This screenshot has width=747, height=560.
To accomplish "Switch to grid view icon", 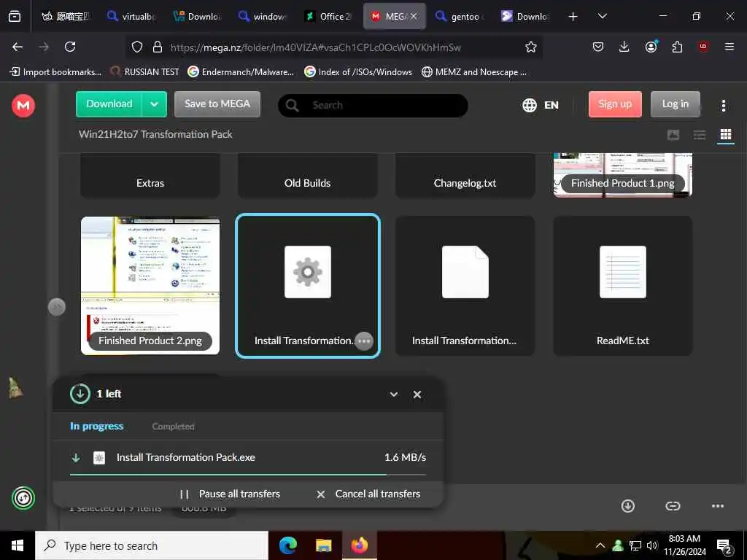I will 726,135.
